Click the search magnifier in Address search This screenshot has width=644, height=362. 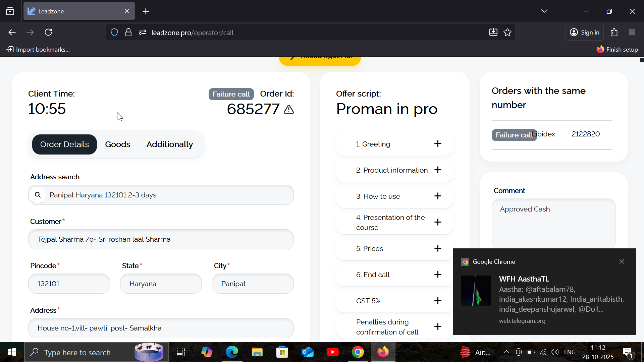[x=38, y=195]
